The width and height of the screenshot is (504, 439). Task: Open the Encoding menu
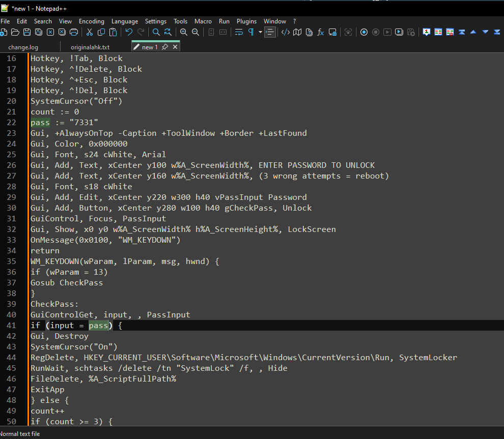point(92,21)
